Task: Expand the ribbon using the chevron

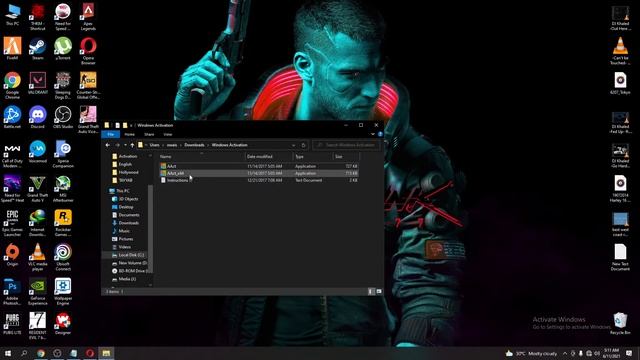Action: (373, 134)
